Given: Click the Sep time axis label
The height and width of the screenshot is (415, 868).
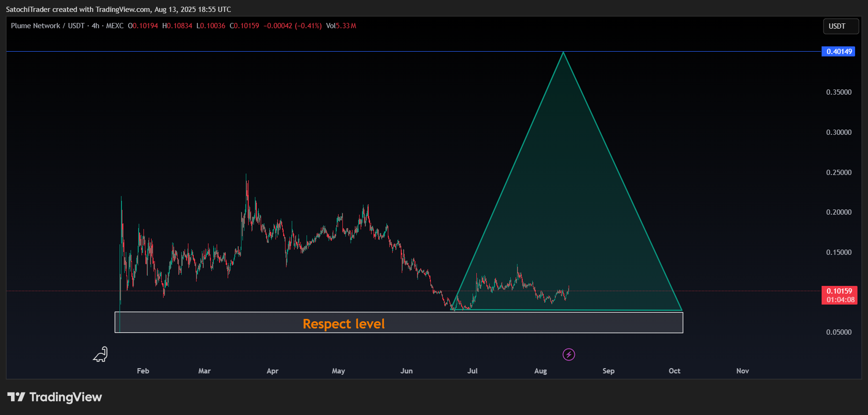Looking at the screenshot, I should tap(608, 371).
